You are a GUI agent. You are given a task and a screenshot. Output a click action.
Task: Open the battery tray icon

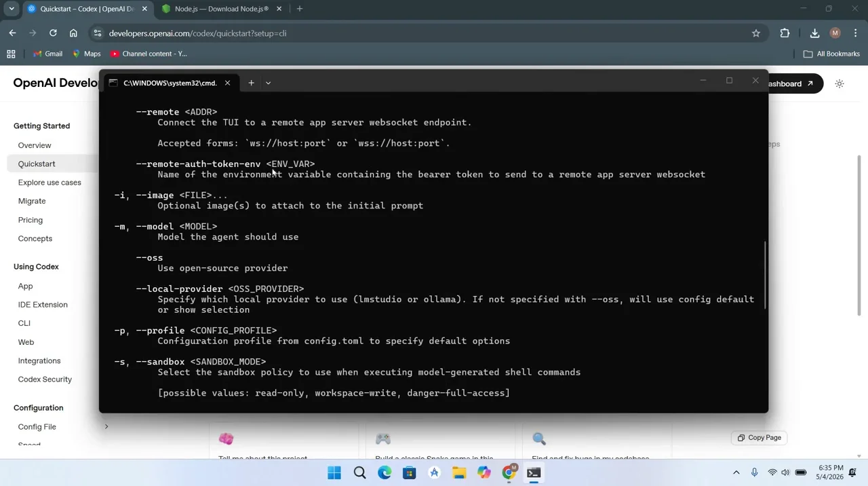(801, 472)
